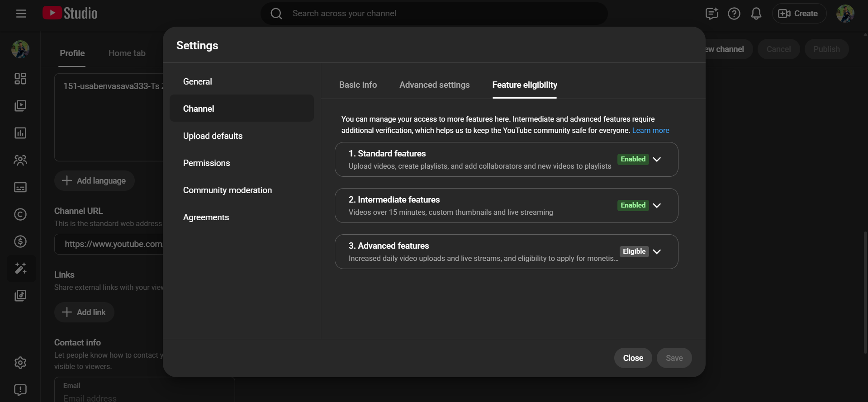Open the Copyright icon in the sidebar
Viewport: 868px width, 402px height.
20,214
